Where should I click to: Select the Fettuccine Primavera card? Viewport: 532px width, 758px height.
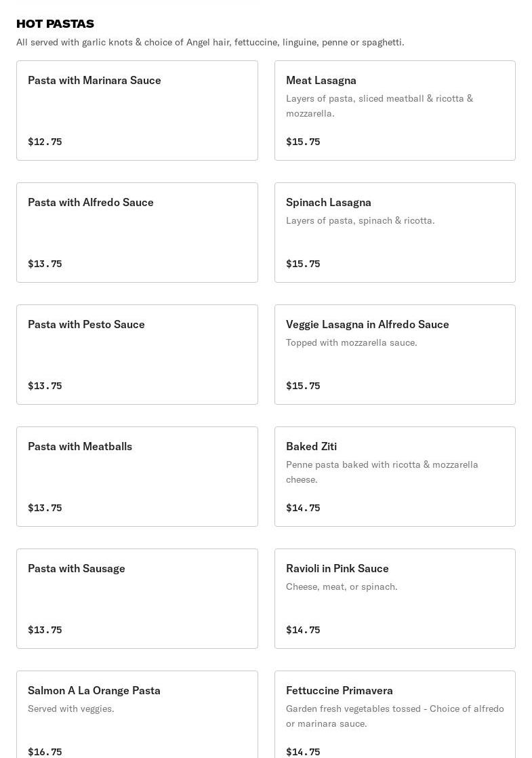[x=395, y=715]
